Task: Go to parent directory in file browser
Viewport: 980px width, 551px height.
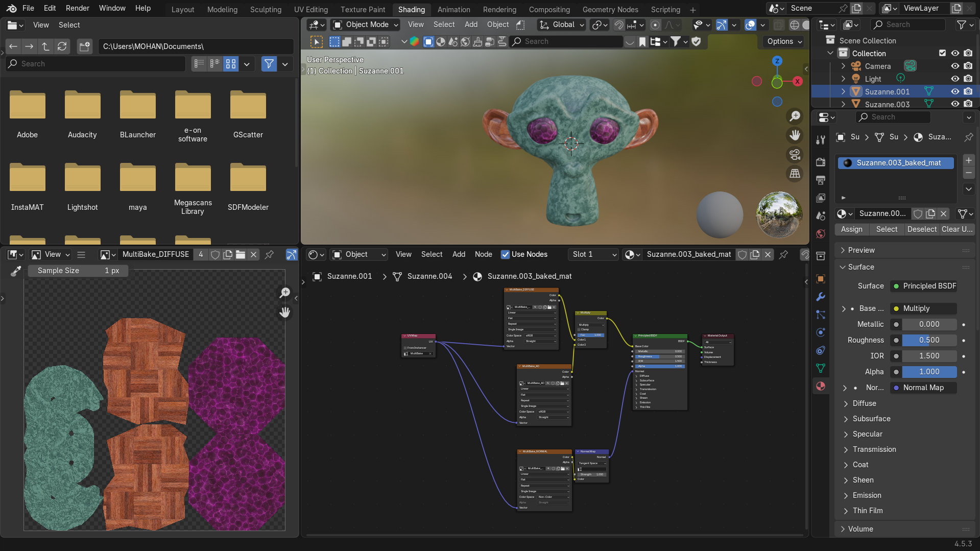Action: [x=46, y=46]
